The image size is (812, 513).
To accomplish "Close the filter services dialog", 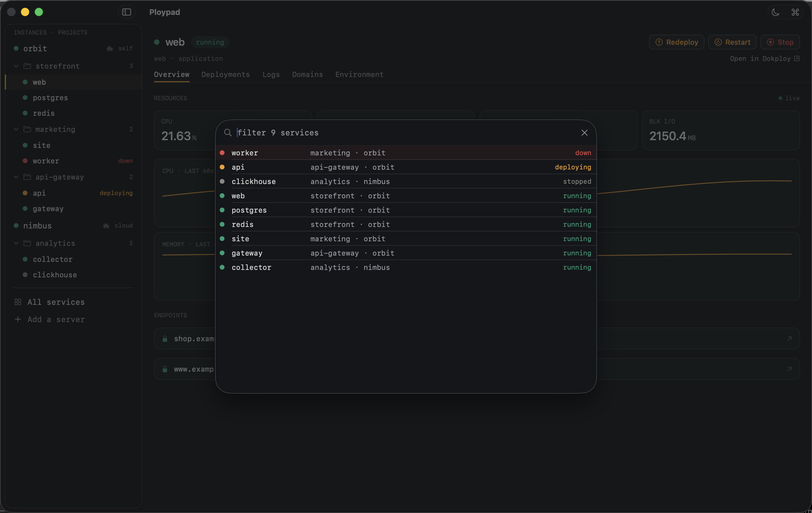I will click(585, 133).
